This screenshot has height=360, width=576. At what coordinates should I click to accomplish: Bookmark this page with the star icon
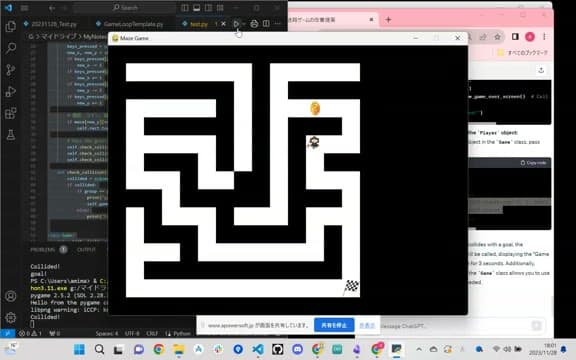(x=497, y=37)
